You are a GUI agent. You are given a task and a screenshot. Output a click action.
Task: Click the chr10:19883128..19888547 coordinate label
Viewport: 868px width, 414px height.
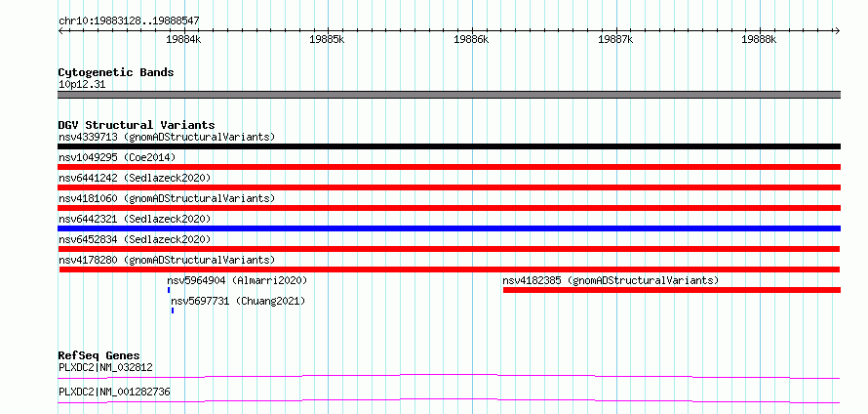pos(129,21)
